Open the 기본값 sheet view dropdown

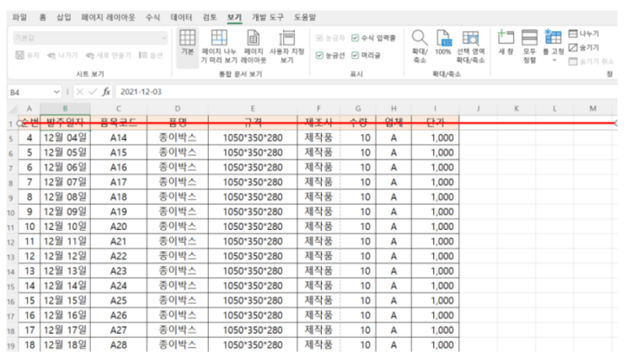coord(90,38)
